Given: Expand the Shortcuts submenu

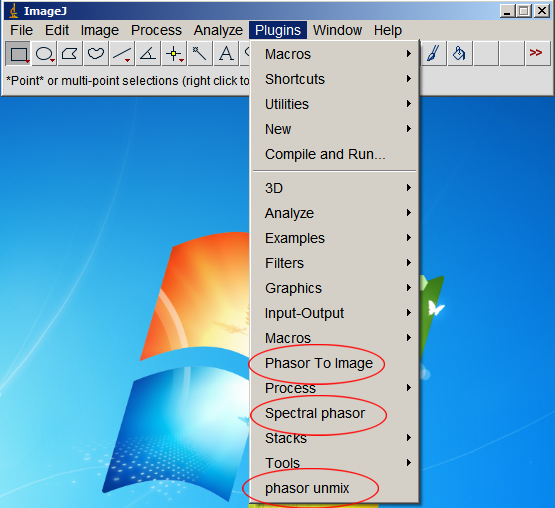Looking at the screenshot, I should coord(334,79).
